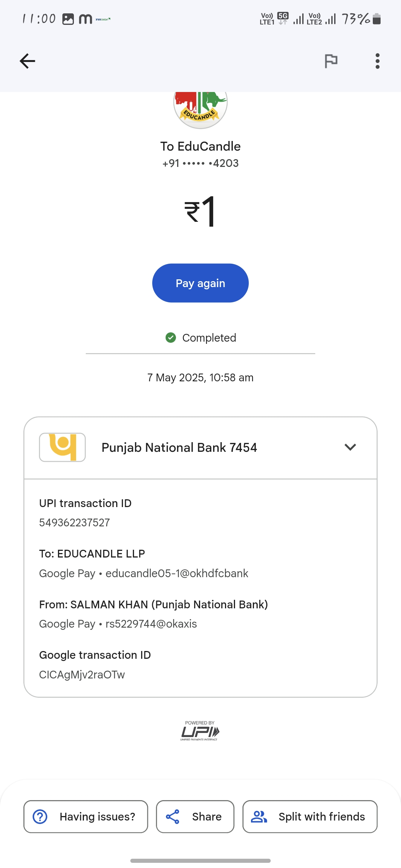Open the three-dot overflow menu
The image size is (401, 868).
(377, 61)
